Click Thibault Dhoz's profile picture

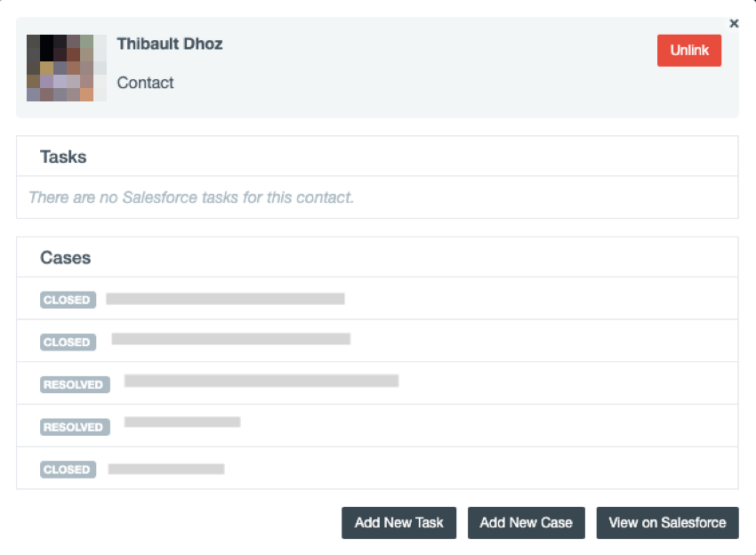click(67, 68)
